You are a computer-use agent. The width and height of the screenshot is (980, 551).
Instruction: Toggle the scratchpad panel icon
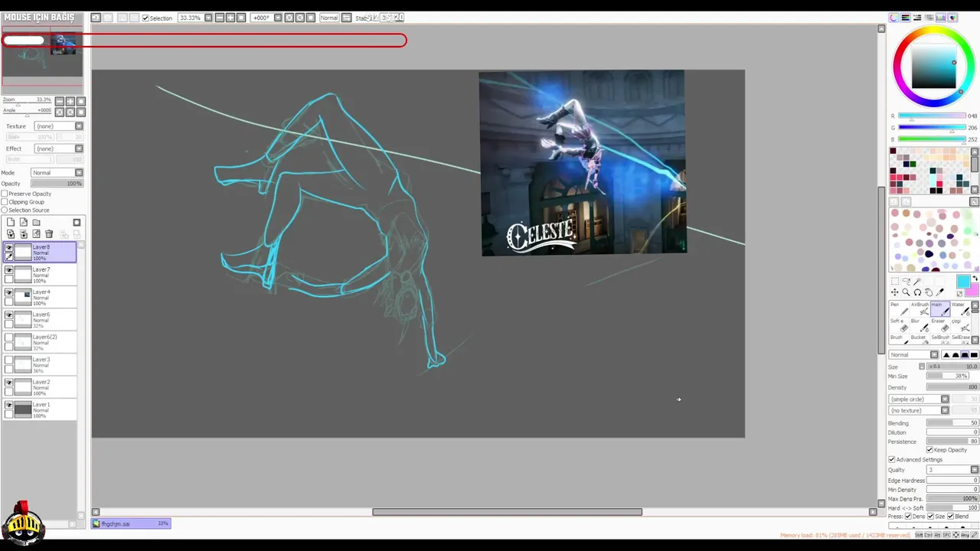[952, 18]
